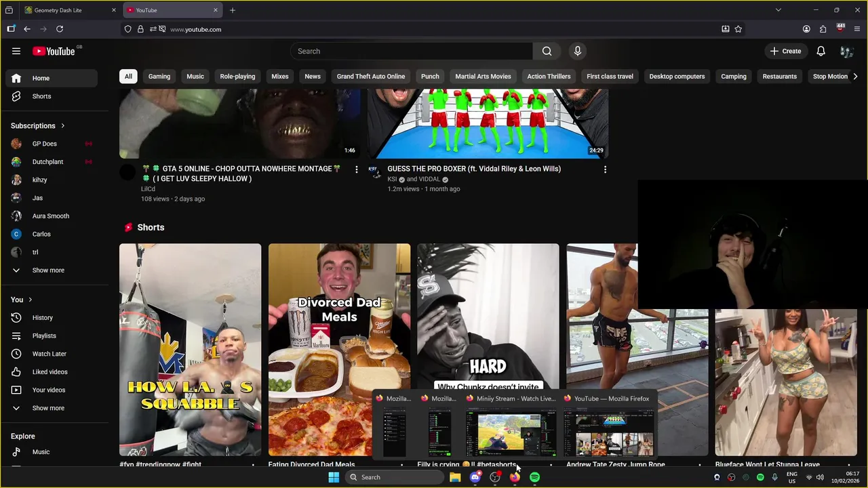The image size is (868, 488).
Task: Open a new browser tab
Action: tap(233, 10)
